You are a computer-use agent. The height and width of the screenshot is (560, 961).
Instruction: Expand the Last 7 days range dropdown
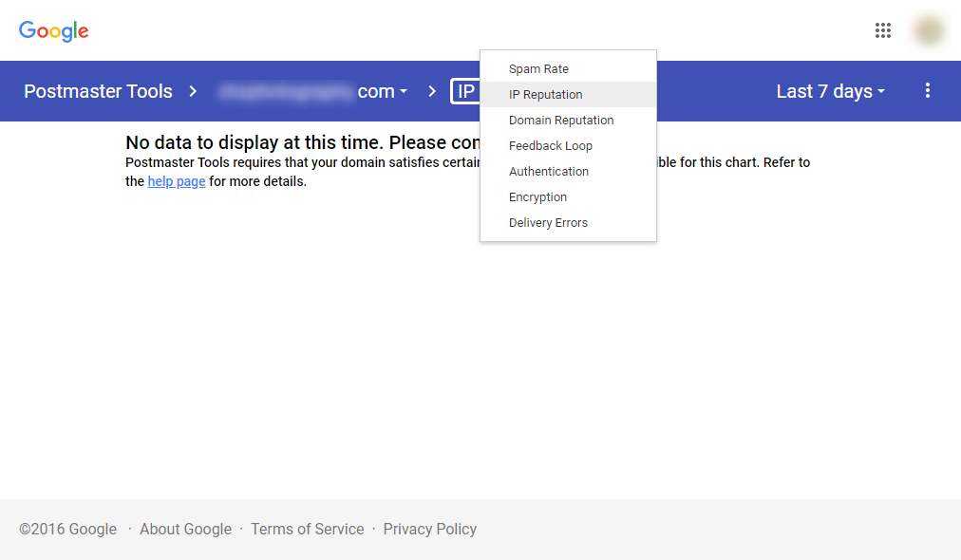(831, 91)
